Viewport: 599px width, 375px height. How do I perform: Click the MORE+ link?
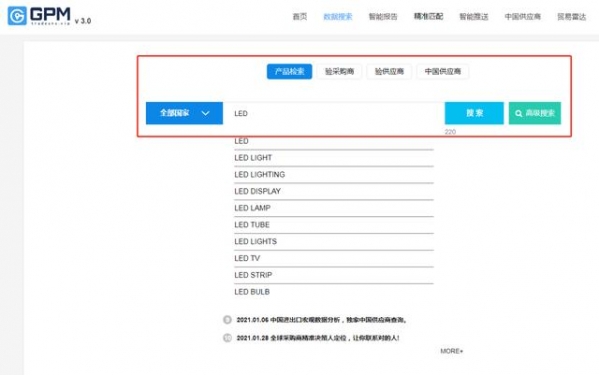452,351
